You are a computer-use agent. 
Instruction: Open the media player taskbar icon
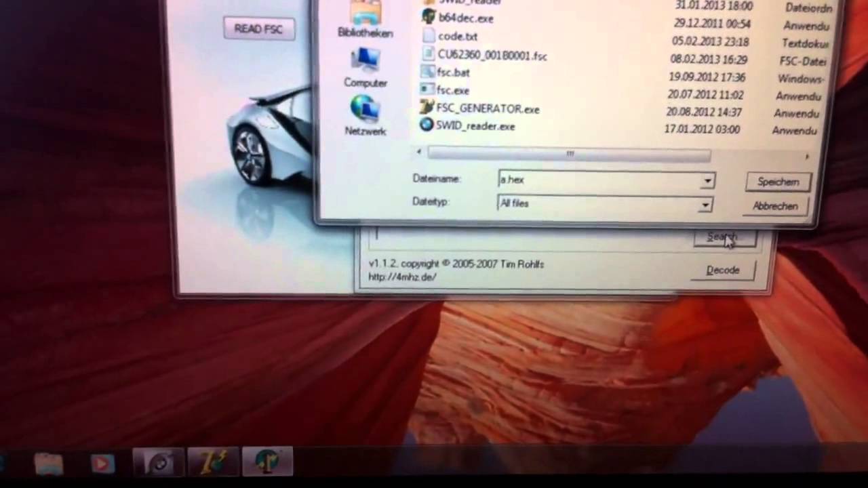[102, 464]
